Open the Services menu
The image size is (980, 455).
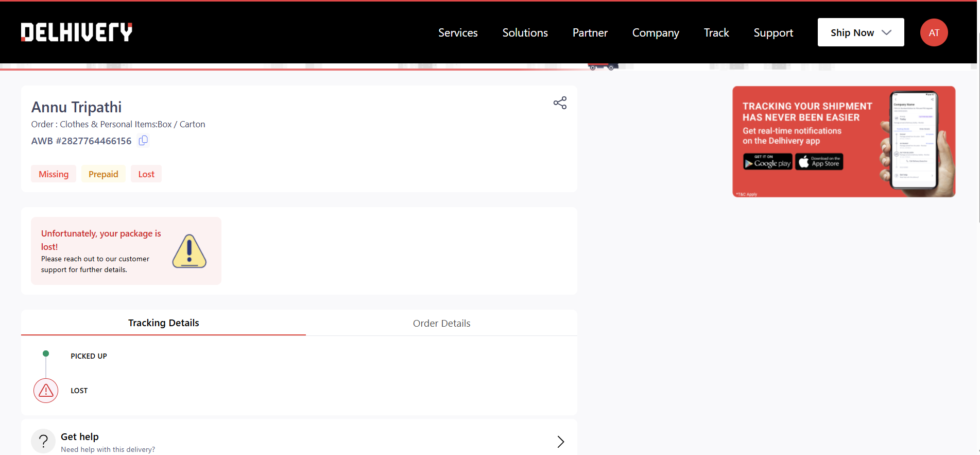[x=458, y=32]
